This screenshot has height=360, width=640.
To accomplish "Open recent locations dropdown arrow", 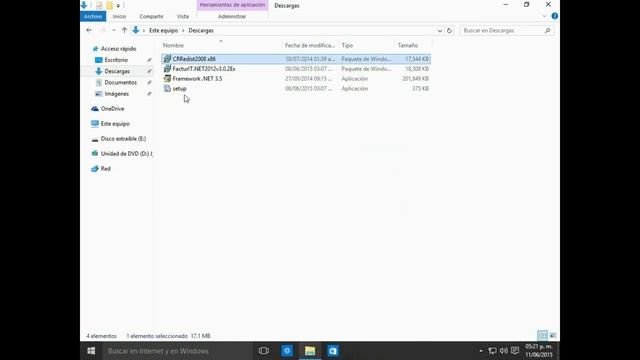I will (x=113, y=31).
